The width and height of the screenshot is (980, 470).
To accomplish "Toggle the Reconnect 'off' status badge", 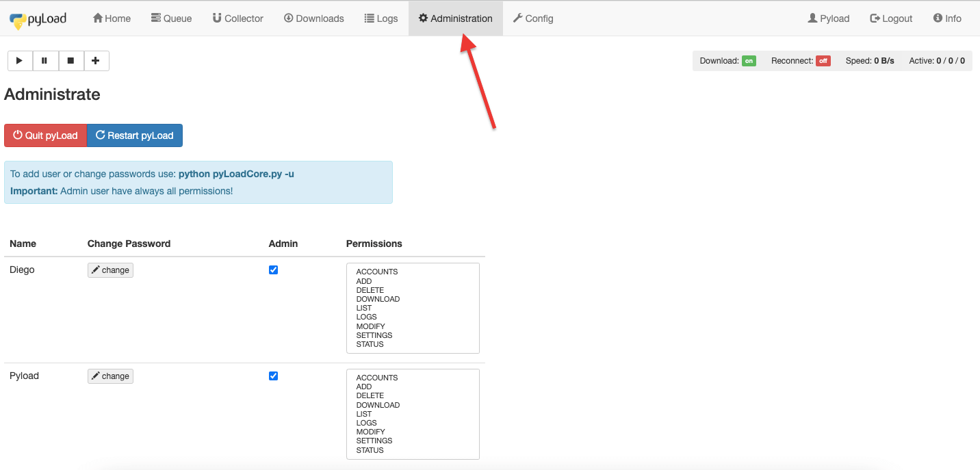I will click(823, 61).
